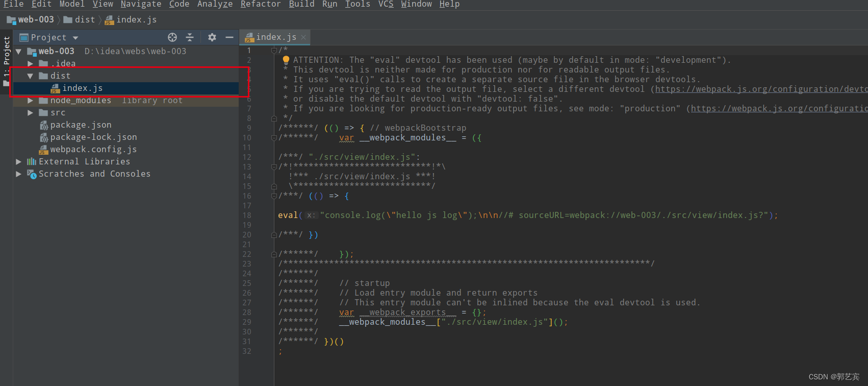
Task: Click line number 18 in the gutter
Action: 247,215
